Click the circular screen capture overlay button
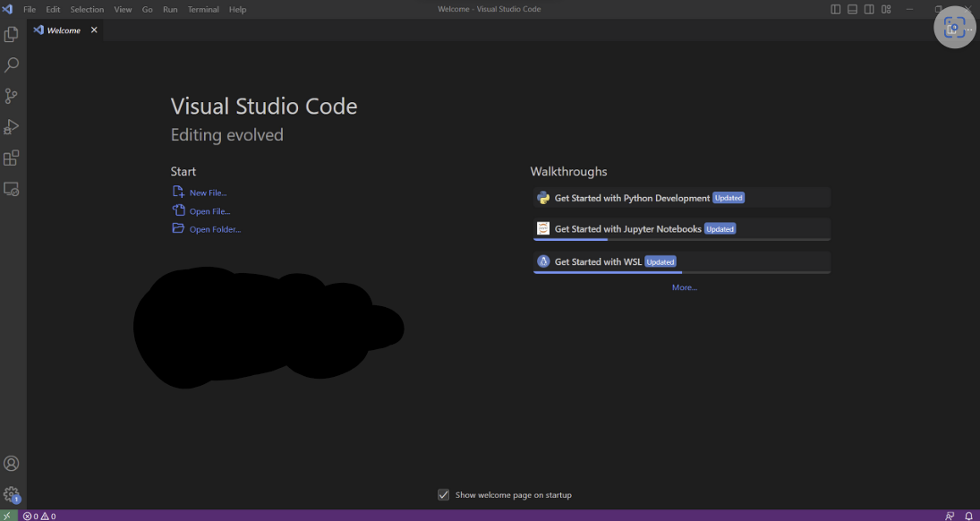This screenshot has width=980, height=521. tap(954, 27)
